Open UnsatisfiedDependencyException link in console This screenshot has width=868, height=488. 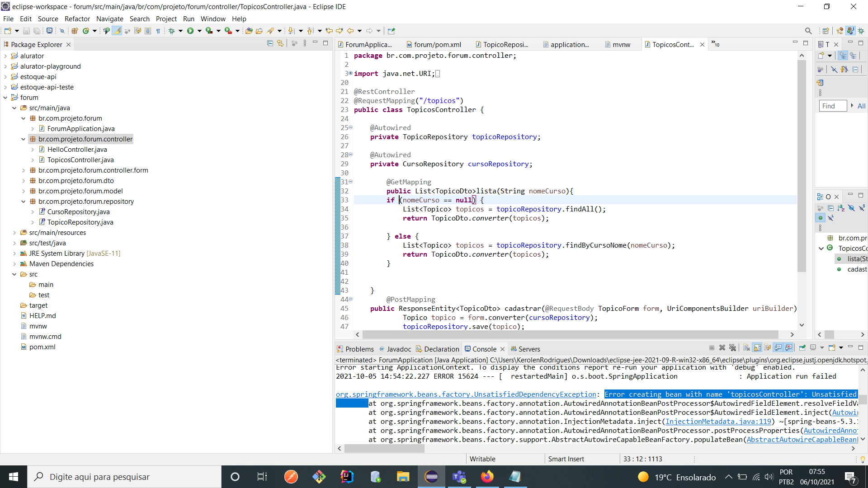466,394
